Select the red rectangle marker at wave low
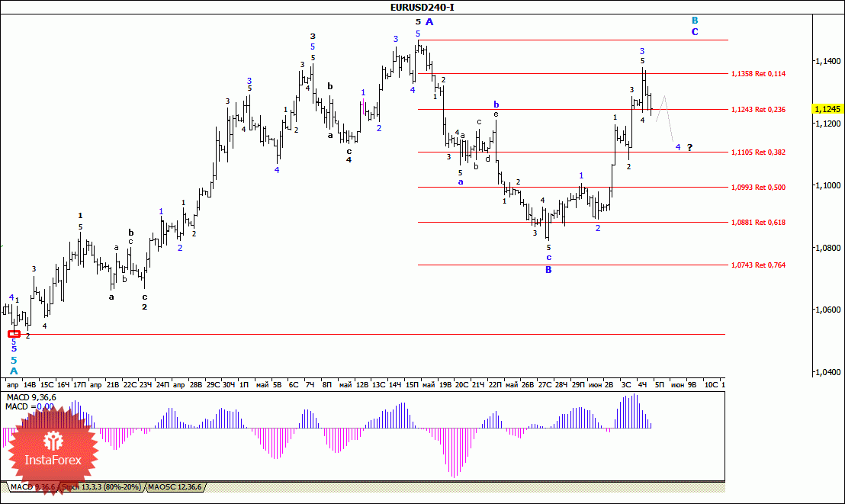 pos(14,334)
